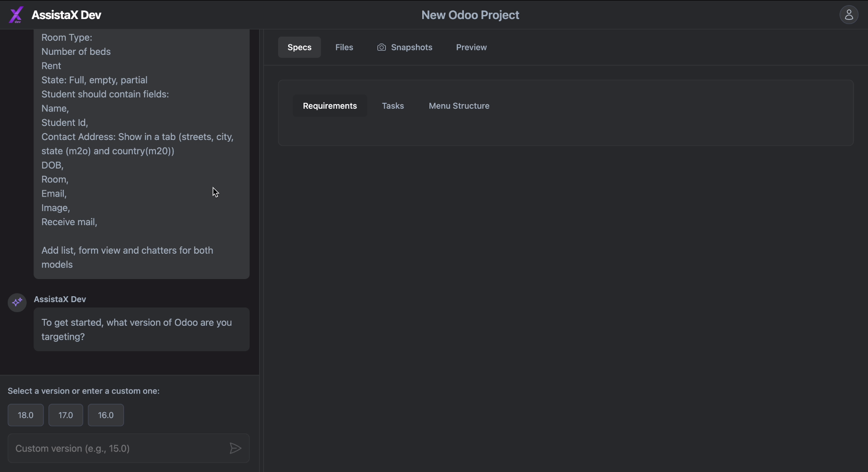
Task: Click the AssistaX Dev sender name
Action: tap(60, 299)
